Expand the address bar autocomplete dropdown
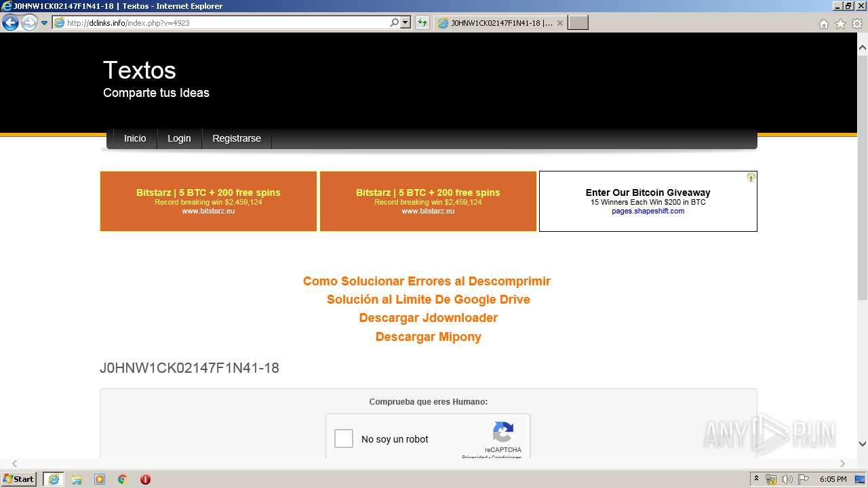This screenshot has height=488, width=868. point(406,23)
